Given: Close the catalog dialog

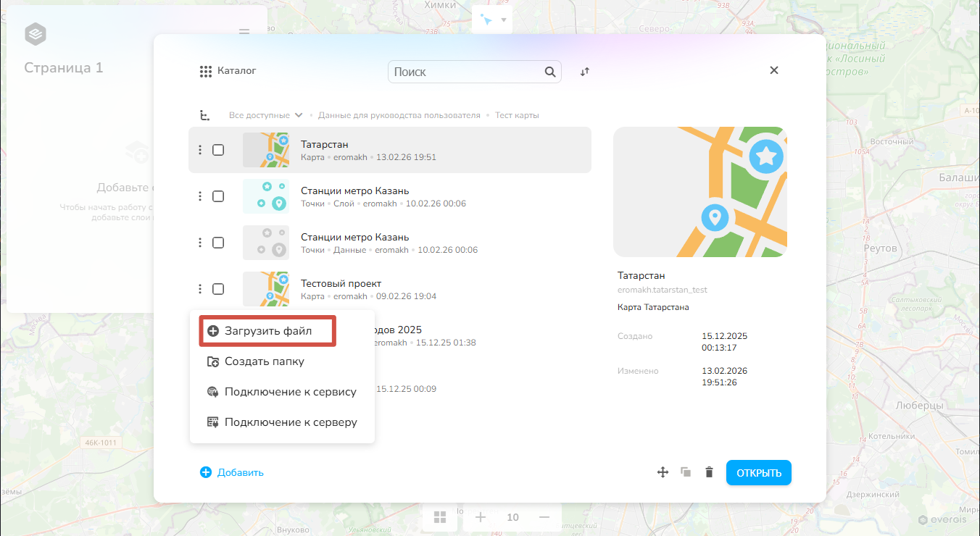Looking at the screenshot, I should 774,70.
